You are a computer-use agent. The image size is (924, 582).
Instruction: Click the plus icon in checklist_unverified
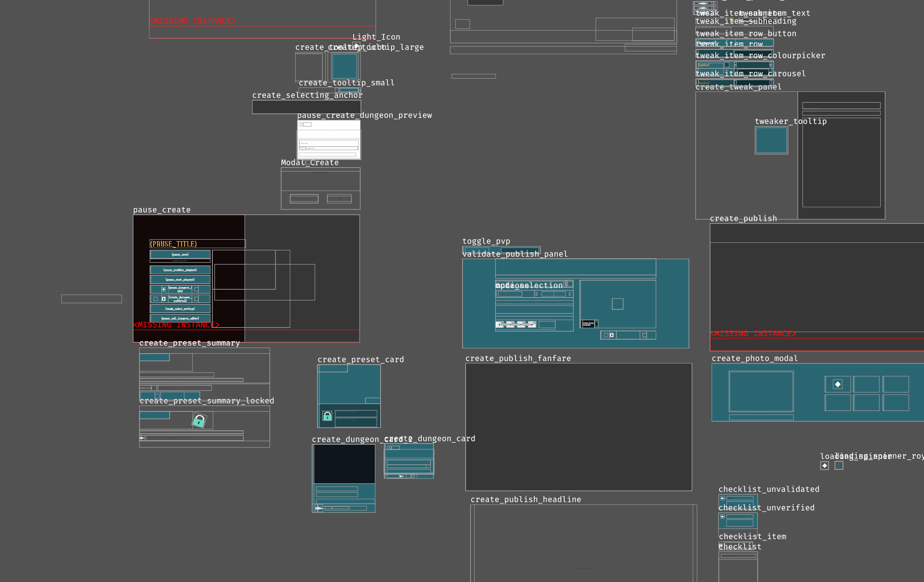pos(723,516)
